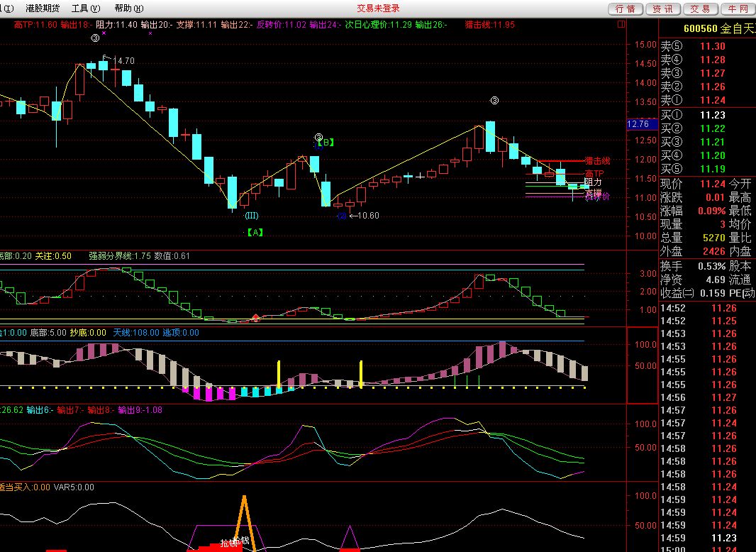Click the 卖⑤ ask price 11.30 row
Viewport: 756px width, 552px height.
pyautogui.click(x=707, y=47)
